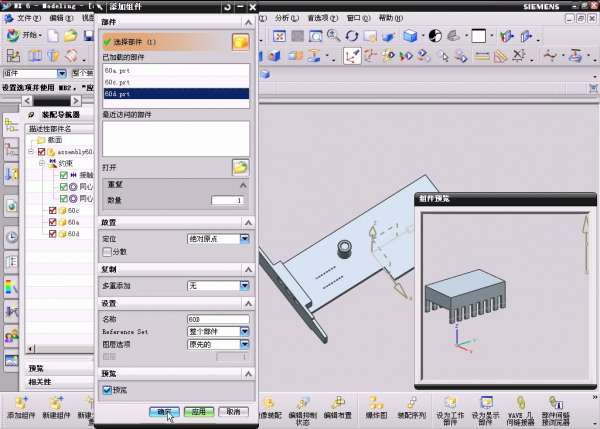Toggle the Preview checkbox in dialog
Screen dimensions: 600x429
tap(108, 389)
